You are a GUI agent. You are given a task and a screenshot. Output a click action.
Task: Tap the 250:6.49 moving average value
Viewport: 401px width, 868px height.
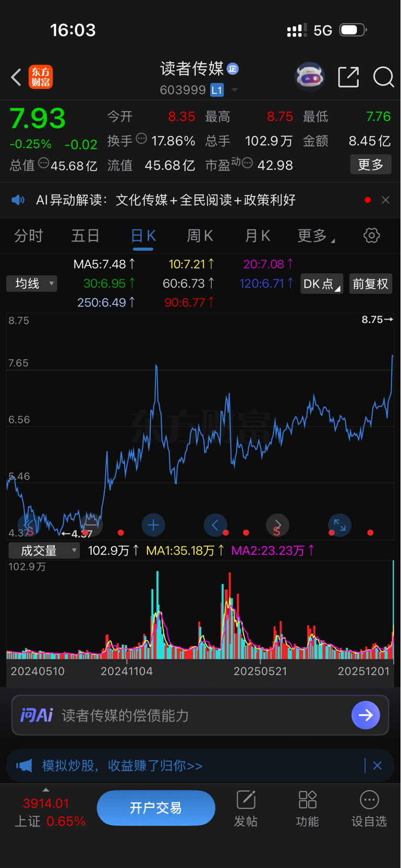tap(106, 302)
